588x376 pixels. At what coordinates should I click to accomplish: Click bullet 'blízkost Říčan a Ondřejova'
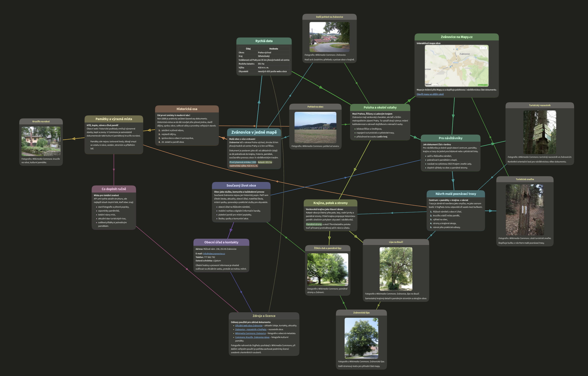(369, 129)
